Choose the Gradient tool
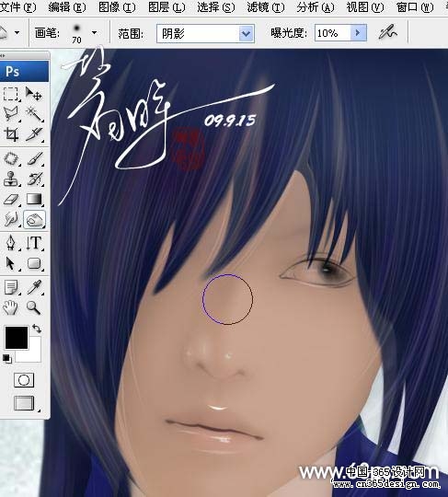 (x=34, y=200)
